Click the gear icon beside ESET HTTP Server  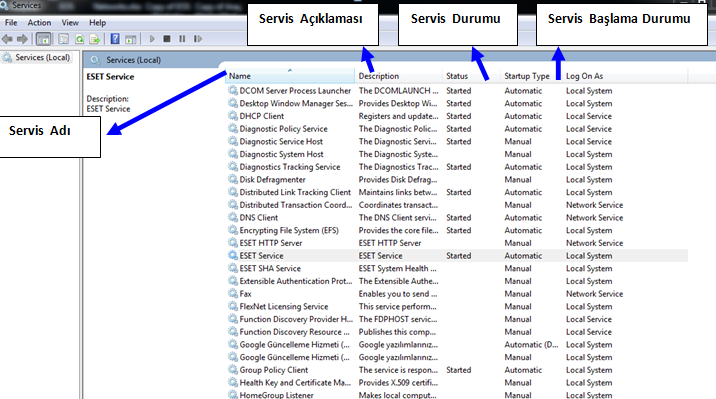(x=233, y=243)
